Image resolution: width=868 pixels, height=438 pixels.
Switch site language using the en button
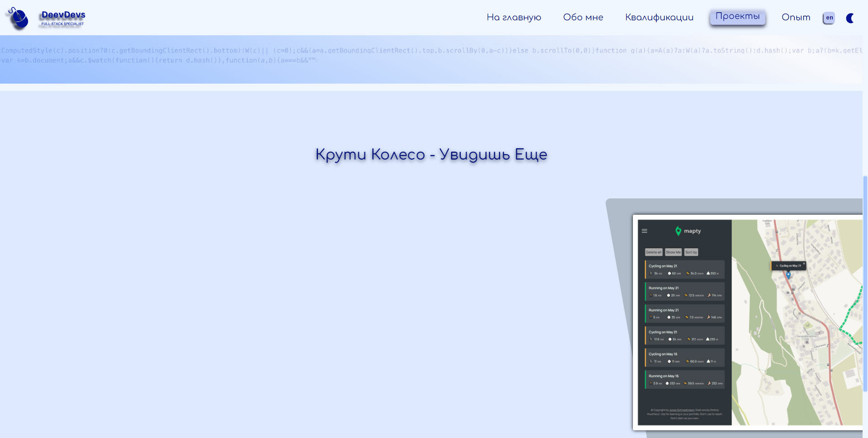[829, 18]
